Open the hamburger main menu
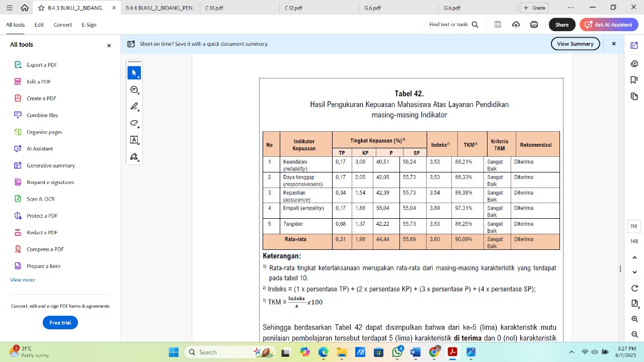 pos(9,8)
